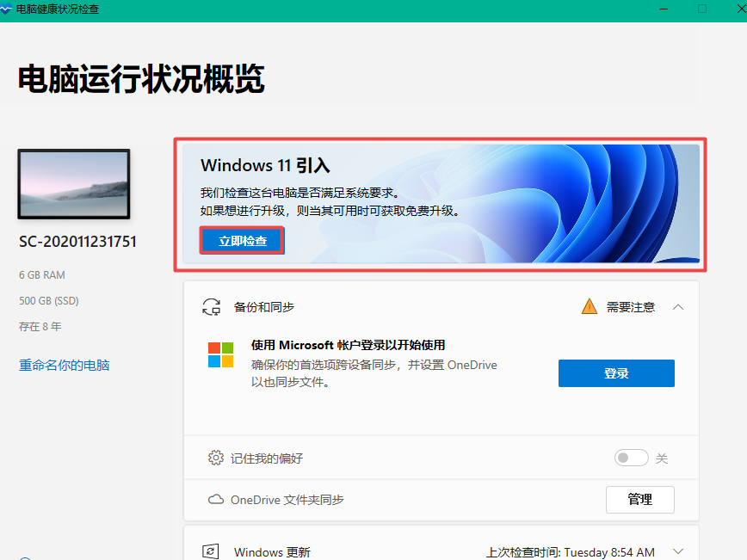747x560 pixels.
Task: Click the 上次检查时间 Tuesday 8:54 AM text
Action: coord(571,552)
